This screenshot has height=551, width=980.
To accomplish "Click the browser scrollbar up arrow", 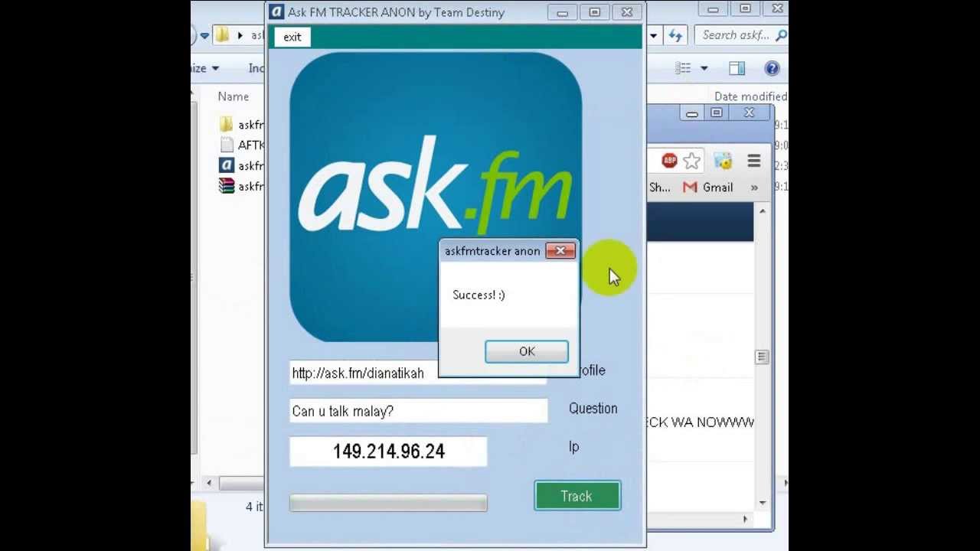I will 762,210.
